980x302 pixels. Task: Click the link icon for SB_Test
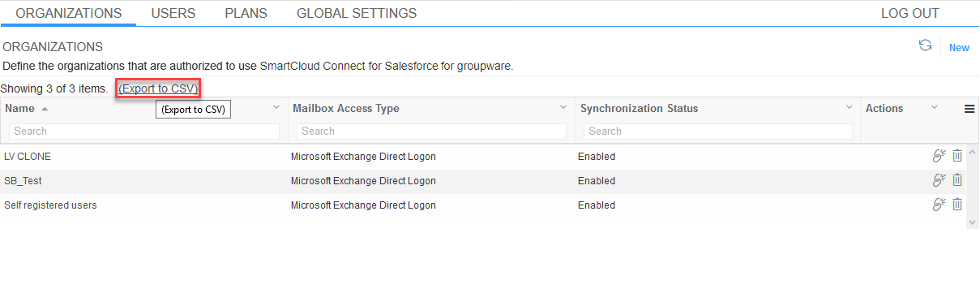coord(939,180)
